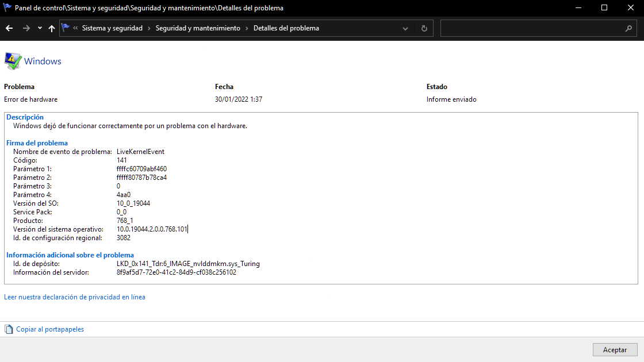Click the Descripción section heading

click(25, 117)
